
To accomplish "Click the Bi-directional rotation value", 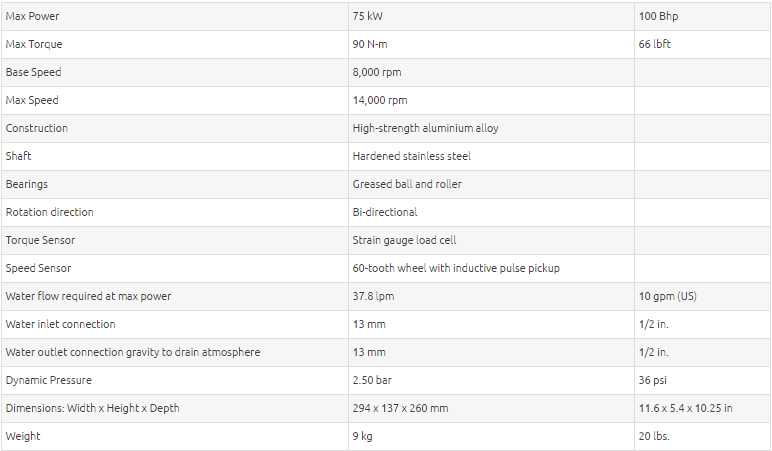I will (385, 212).
